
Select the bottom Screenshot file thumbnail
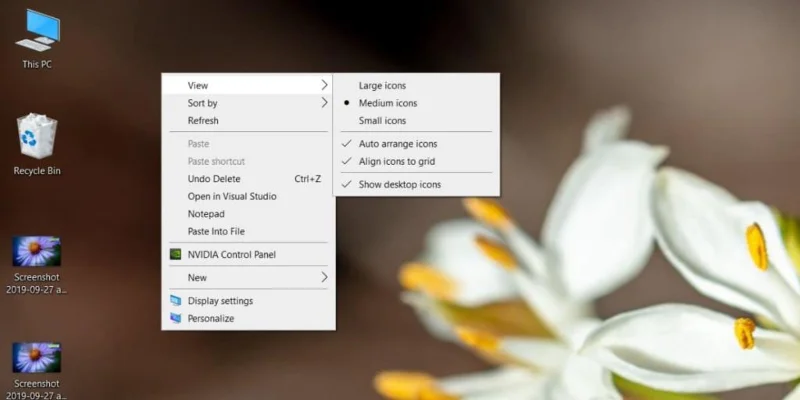pos(37,357)
